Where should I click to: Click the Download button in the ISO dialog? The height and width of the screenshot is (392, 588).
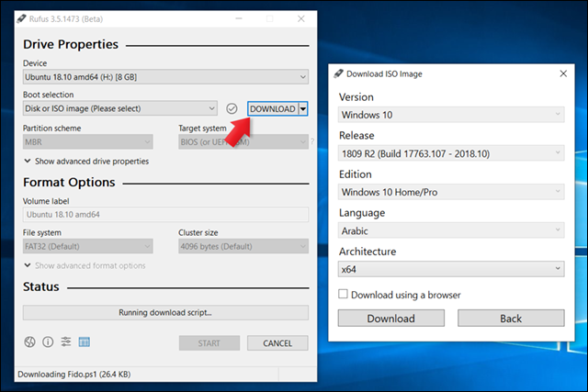(x=391, y=319)
